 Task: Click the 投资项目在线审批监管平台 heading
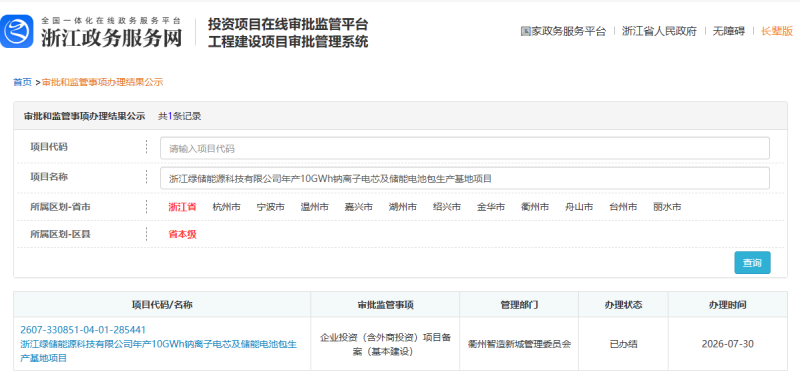coord(288,24)
